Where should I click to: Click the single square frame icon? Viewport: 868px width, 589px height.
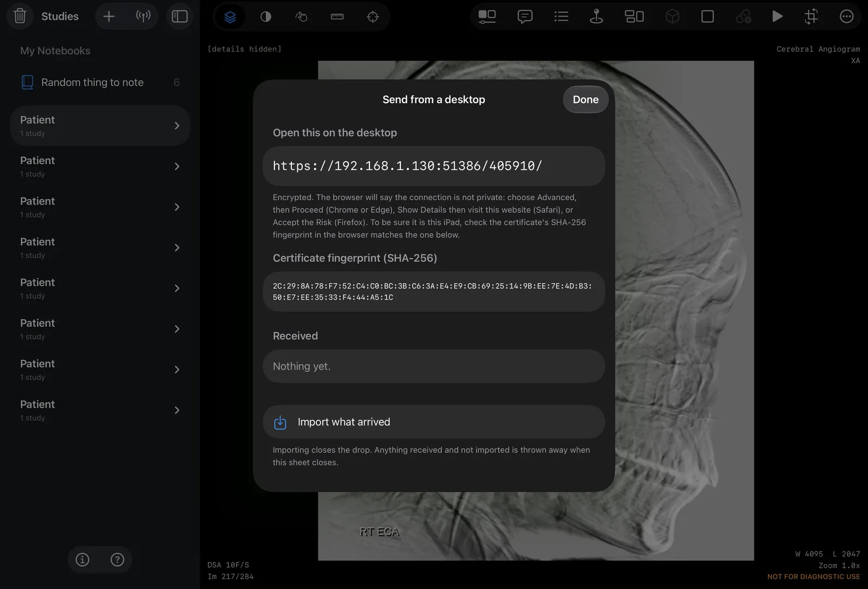707,17
